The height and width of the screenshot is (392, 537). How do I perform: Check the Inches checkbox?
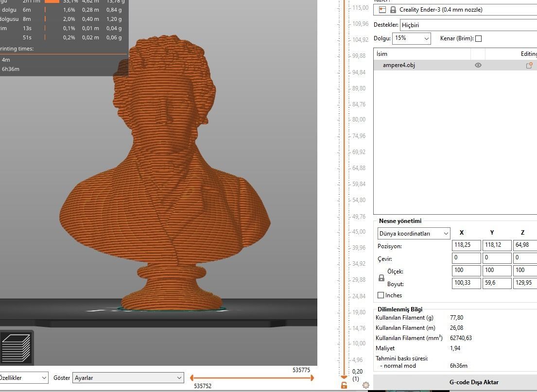(381, 295)
